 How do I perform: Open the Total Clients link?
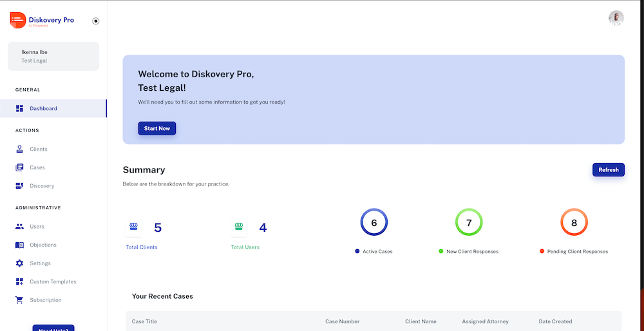pyautogui.click(x=142, y=247)
